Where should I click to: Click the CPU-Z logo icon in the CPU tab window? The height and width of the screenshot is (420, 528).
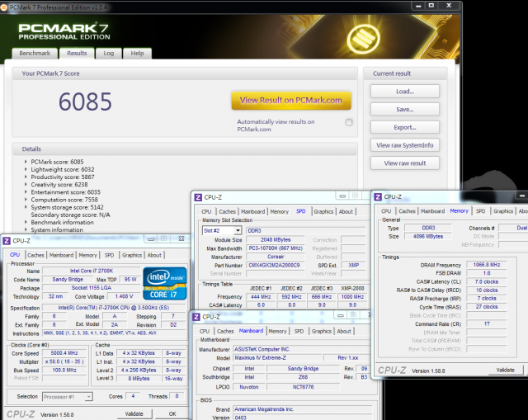(x=7, y=241)
